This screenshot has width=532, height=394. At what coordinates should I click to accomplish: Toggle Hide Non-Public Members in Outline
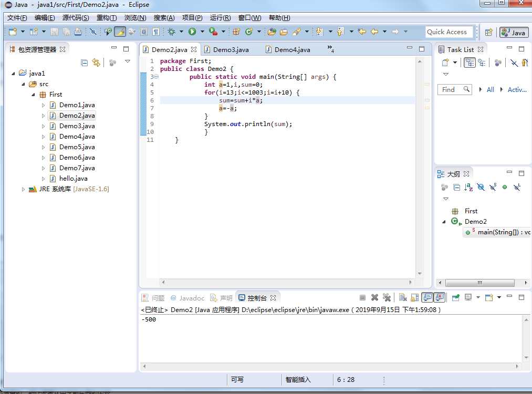pos(505,187)
